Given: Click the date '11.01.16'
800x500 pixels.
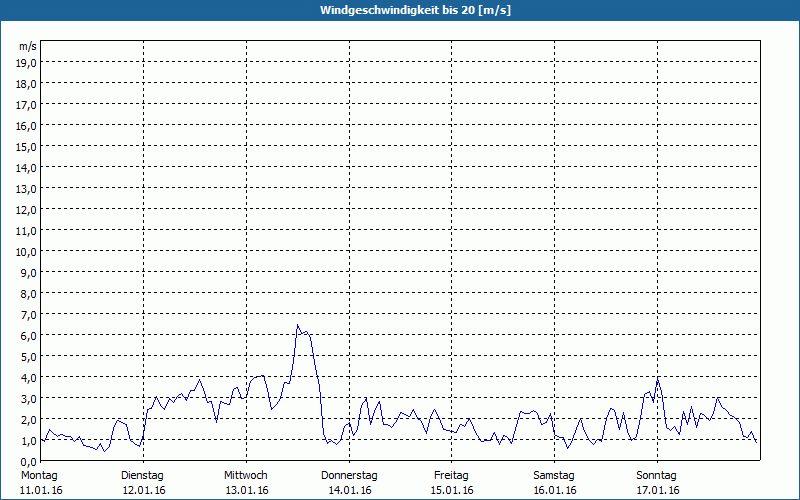Looking at the screenshot, I should tap(41, 491).
